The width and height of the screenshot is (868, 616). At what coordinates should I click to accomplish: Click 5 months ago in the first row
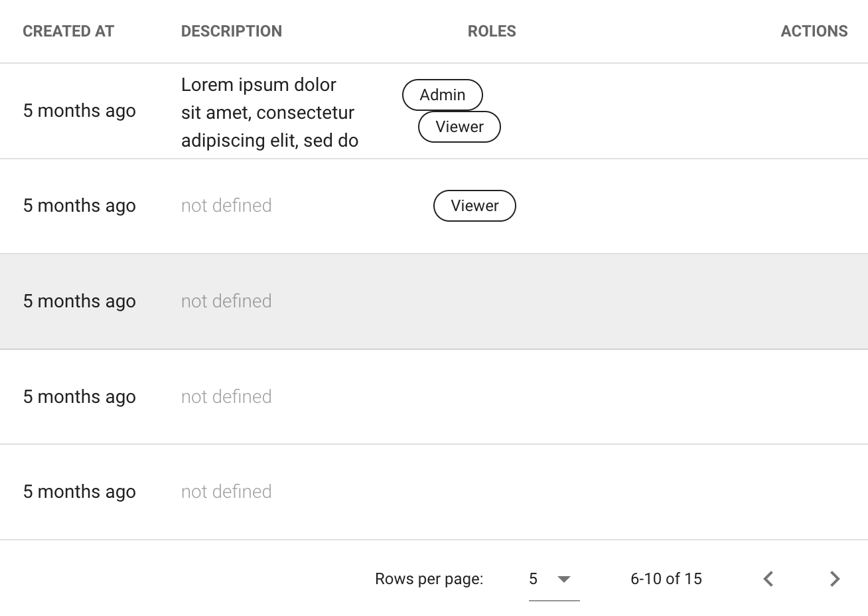(x=79, y=110)
